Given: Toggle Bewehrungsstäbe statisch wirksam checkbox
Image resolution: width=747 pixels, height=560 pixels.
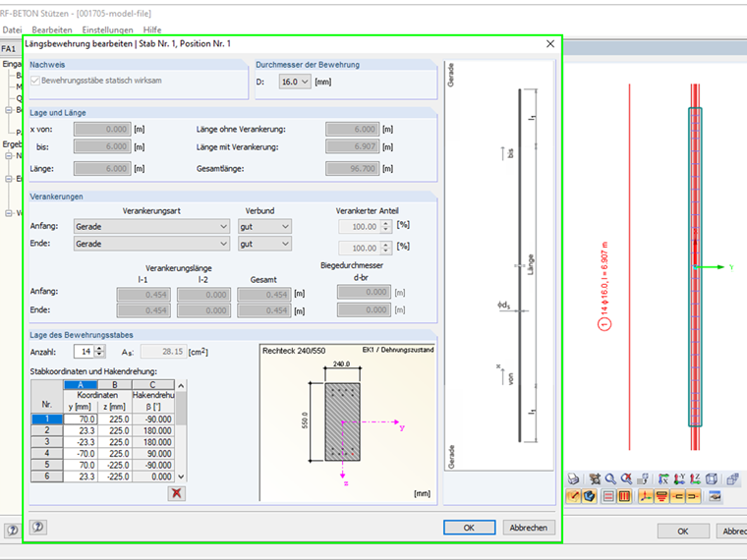Looking at the screenshot, I should coord(35,81).
